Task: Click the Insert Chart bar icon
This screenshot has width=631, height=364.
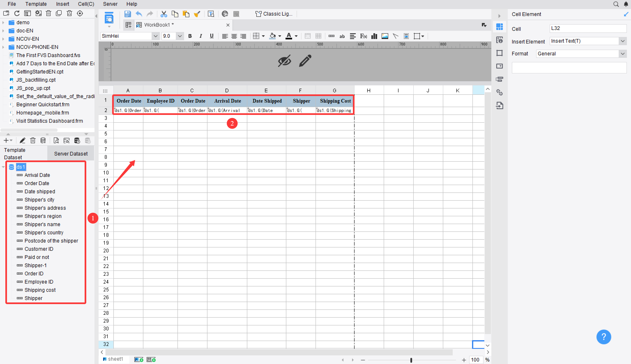Action: pyautogui.click(x=374, y=36)
